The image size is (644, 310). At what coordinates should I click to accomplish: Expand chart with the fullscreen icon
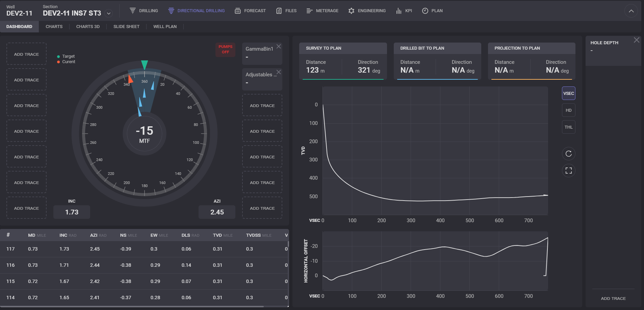(x=568, y=171)
